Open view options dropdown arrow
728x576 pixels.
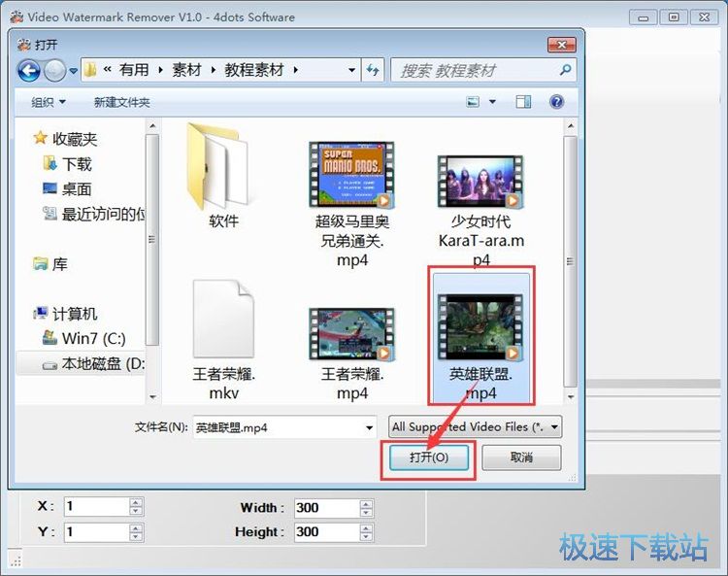point(492,102)
